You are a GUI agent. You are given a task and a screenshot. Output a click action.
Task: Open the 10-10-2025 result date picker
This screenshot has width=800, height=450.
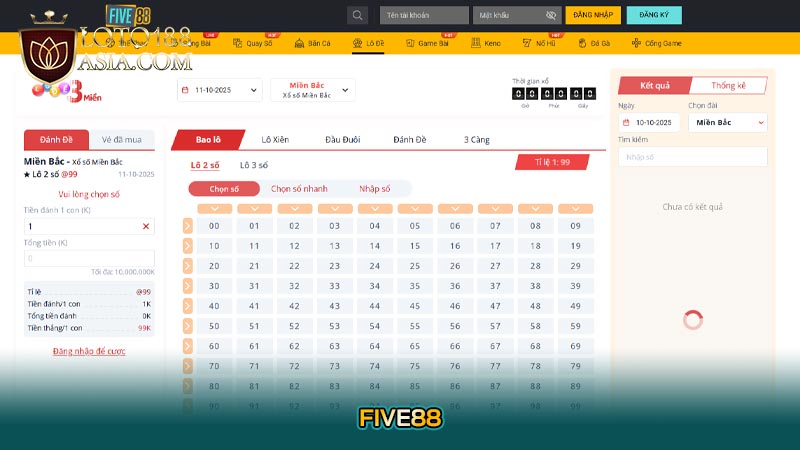(649, 122)
